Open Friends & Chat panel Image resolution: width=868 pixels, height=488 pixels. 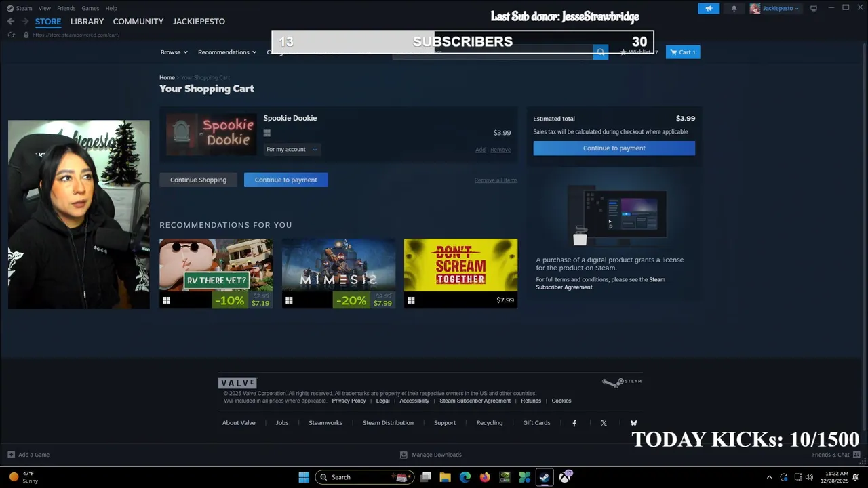836,455
